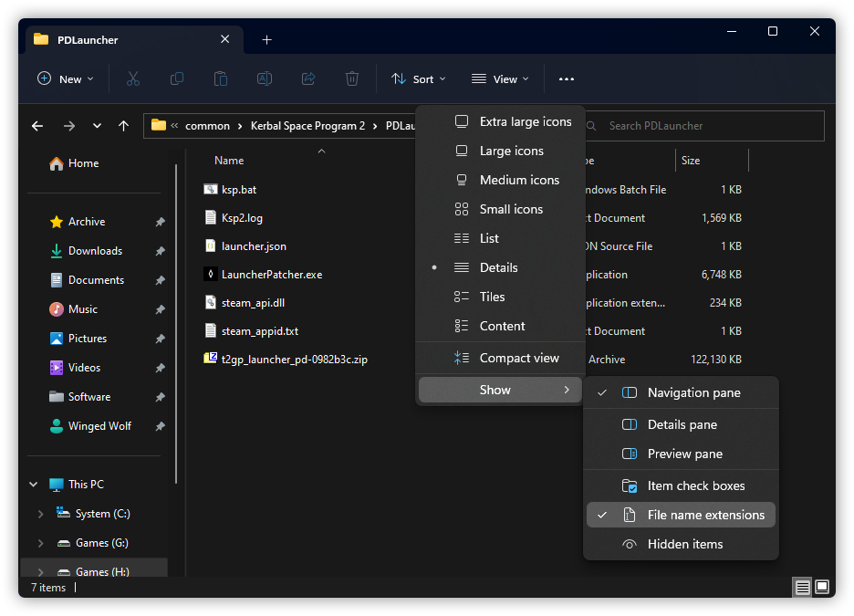The width and height of the screenshot is (854, 616).
Task: Toggle File name extensions option
Action: click(705, 515)
